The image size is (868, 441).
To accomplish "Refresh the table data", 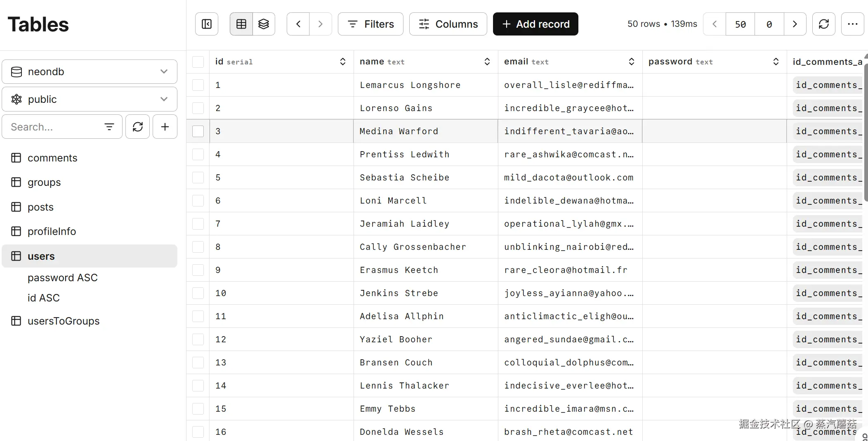I will pyautogui.click(x=823, y=24).
